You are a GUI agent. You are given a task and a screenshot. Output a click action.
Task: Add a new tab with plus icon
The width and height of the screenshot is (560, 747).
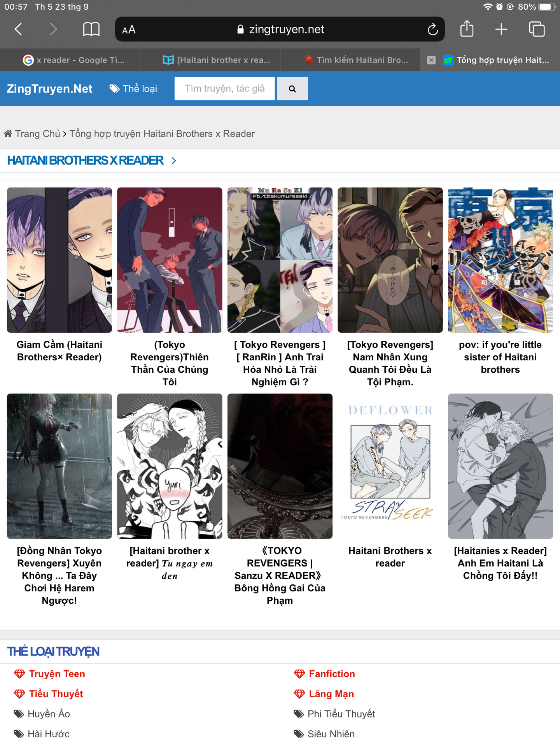pos(501,29)
